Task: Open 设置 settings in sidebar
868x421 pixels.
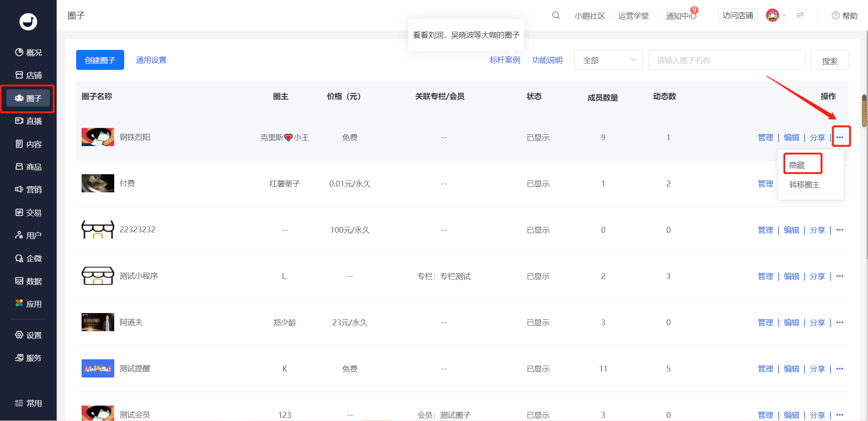Action: 28,335
